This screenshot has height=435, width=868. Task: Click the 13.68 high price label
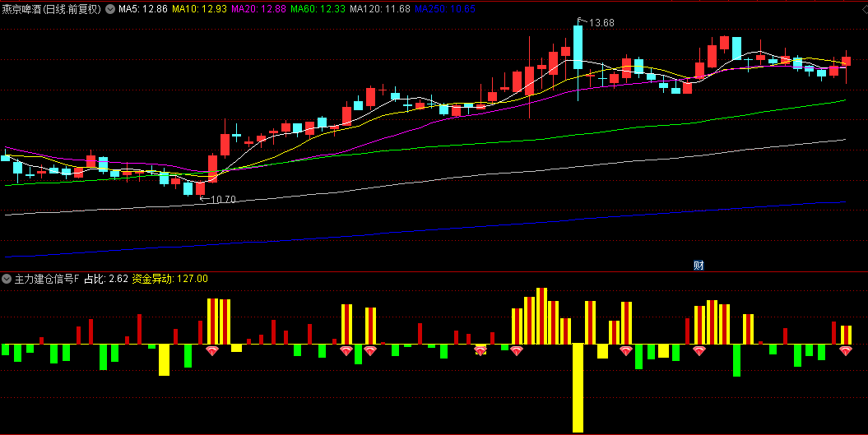[x=601, y=23]
